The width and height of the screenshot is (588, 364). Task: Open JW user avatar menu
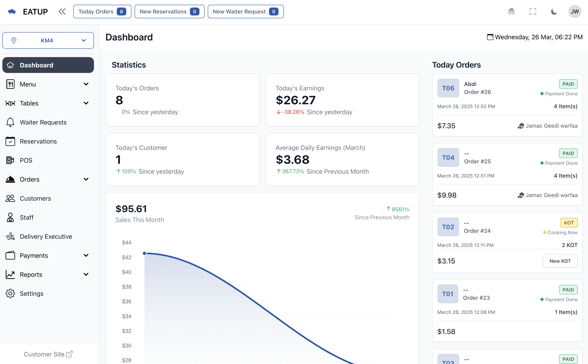(575, 11)
